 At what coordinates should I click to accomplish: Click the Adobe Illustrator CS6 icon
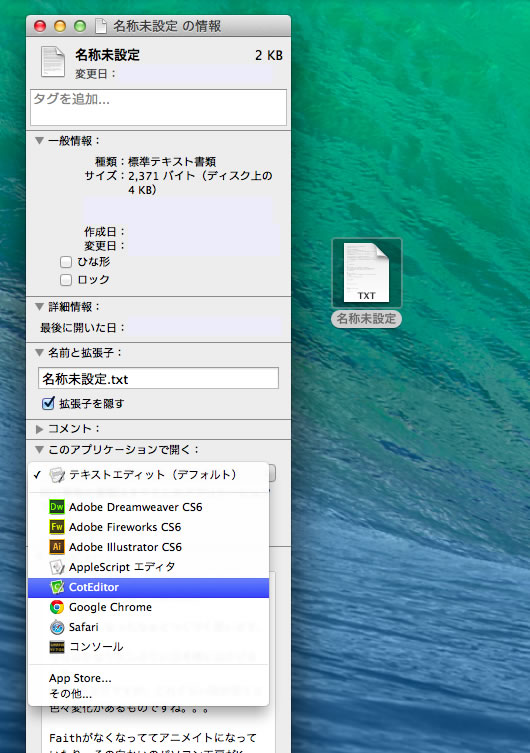(x=57, y=547)
